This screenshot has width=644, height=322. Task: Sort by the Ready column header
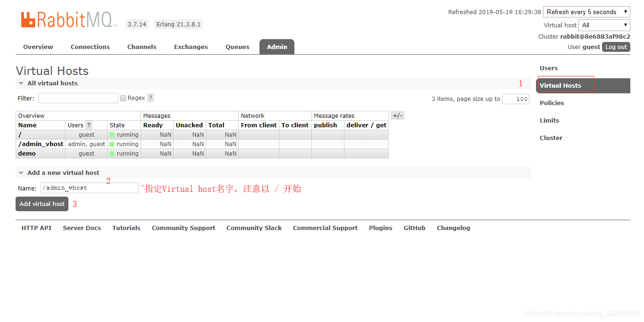[153, 125]
